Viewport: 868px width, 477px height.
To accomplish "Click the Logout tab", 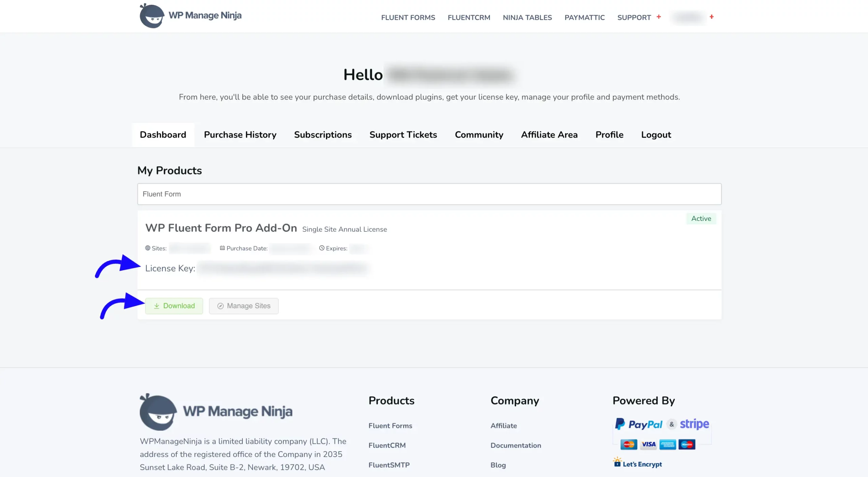I will tap(656, 134).
